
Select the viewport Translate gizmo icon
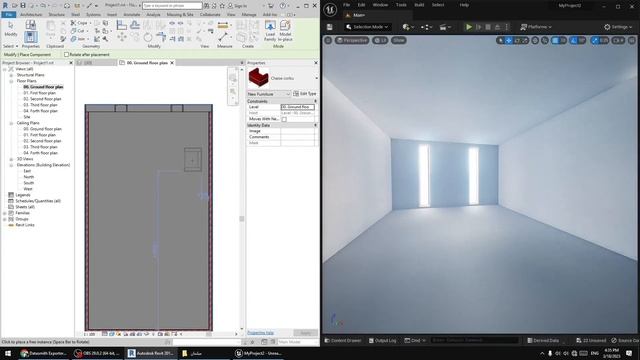pos(509,40)
